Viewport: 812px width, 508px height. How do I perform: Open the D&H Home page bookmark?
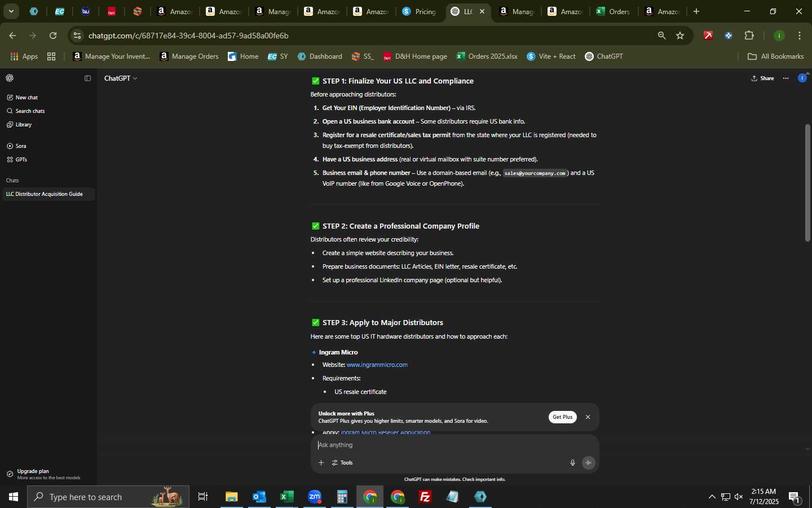415,56
